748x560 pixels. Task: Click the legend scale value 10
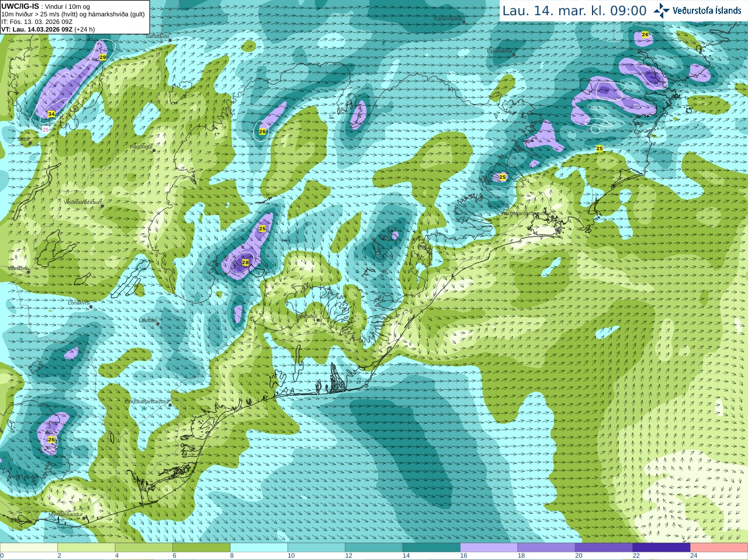coord(291,556)
